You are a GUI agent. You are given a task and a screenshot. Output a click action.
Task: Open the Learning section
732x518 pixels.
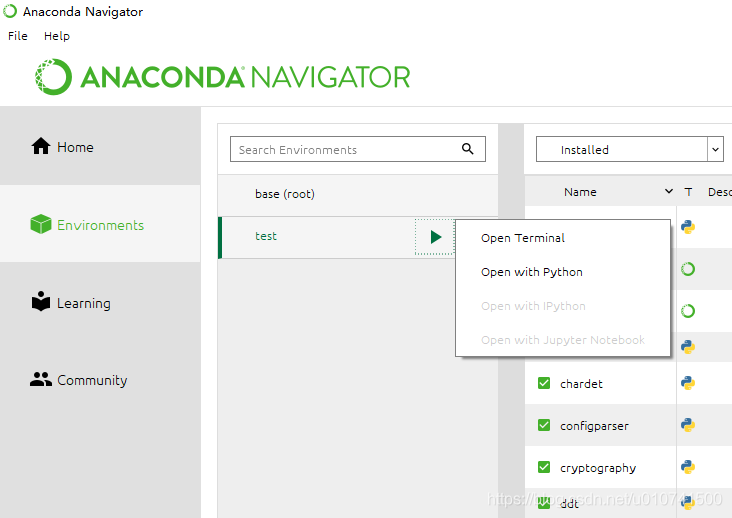(100, 302)
